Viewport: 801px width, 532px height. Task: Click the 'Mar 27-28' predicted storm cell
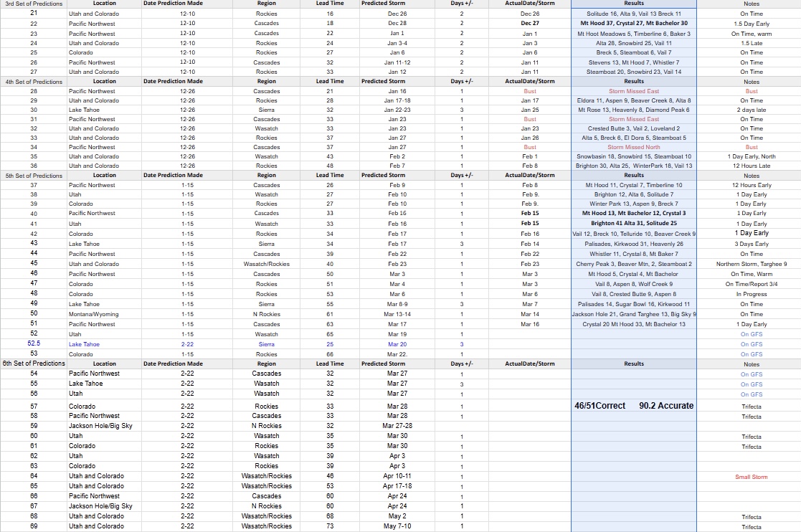coord(397,426)
